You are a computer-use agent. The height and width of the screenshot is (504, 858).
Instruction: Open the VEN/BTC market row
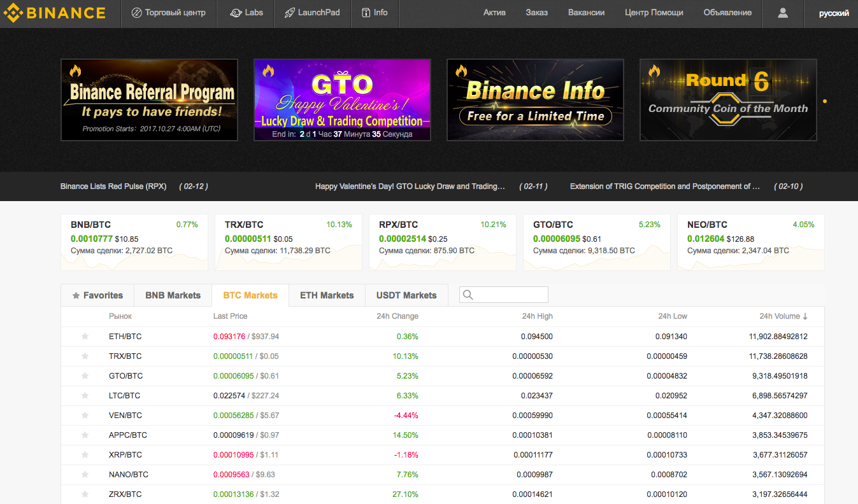point(443,416)
